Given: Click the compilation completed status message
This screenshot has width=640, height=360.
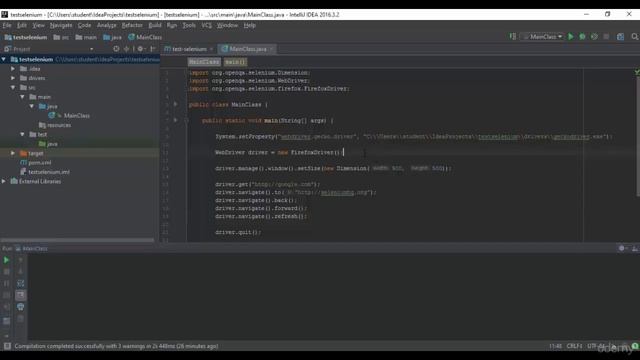Looking at the screenshot, I should click(x=116, y=346).
